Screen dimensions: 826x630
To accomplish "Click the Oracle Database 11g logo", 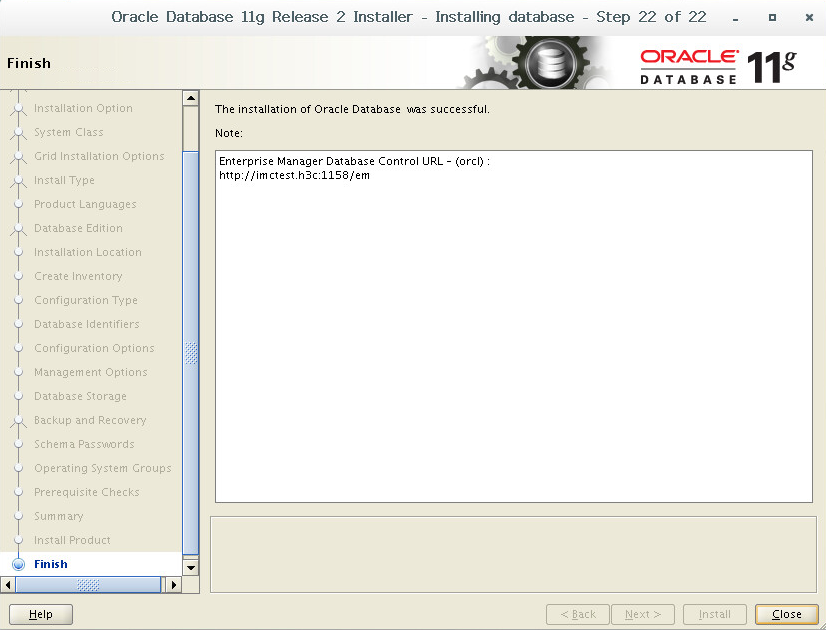I will tap(719, 66).
